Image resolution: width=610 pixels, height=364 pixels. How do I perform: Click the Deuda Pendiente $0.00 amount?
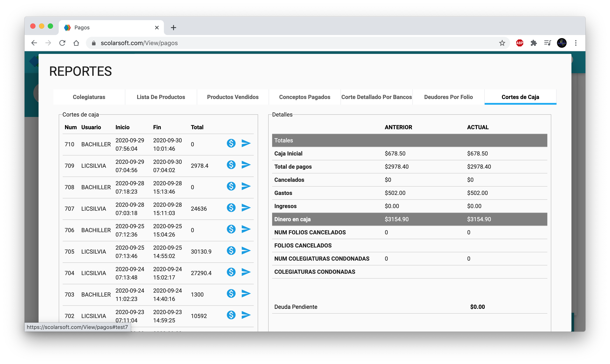(477, 307)
